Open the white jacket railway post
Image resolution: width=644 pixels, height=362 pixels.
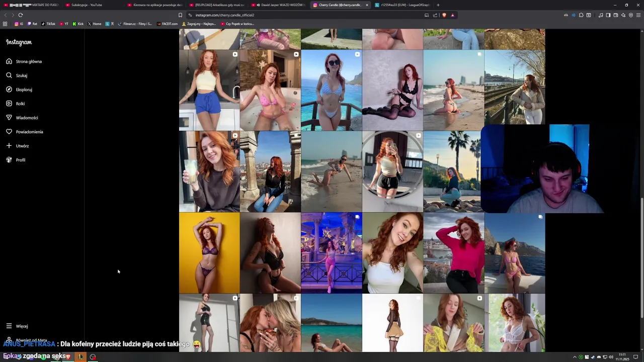click(515, 87)
